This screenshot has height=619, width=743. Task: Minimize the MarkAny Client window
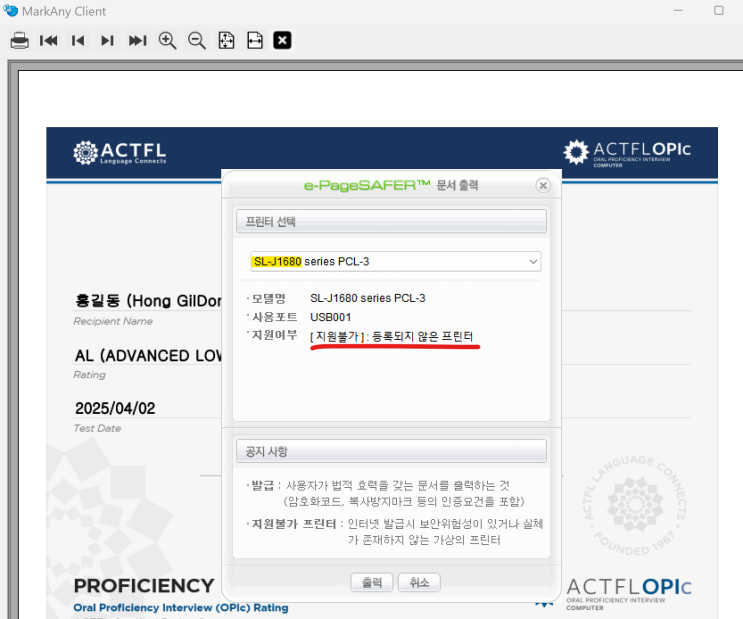click(679, 10)
